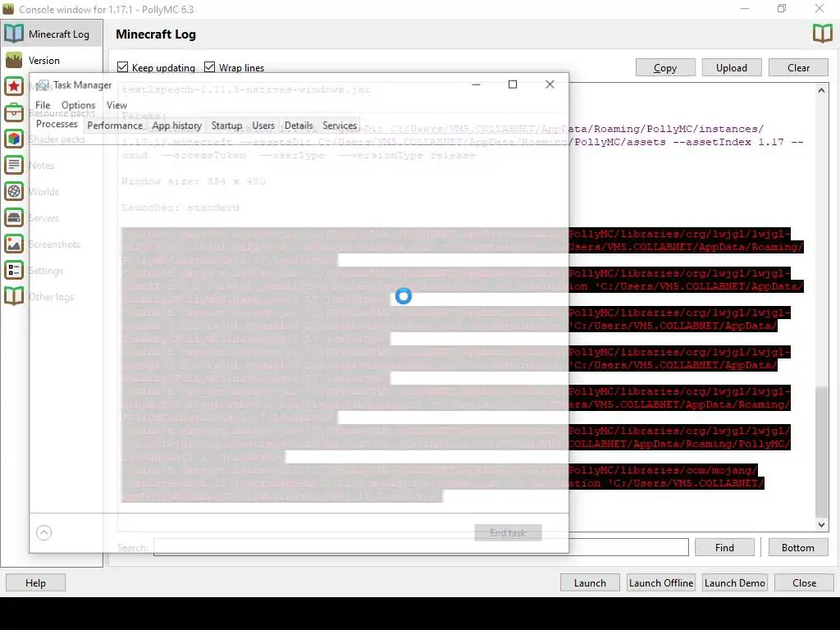Image resolution: width=840 pixels, height=630 pixels.
Task: Focus the log Search input field
Action: (x=421, y=547)
